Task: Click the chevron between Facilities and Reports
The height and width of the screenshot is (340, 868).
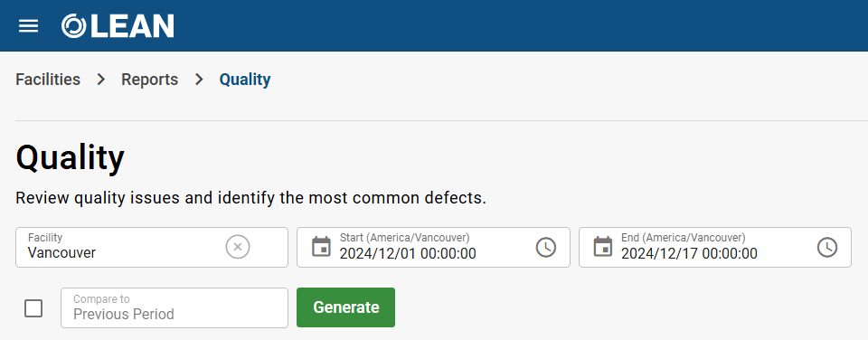Action: pyautogui.click(x=100, y=80)
